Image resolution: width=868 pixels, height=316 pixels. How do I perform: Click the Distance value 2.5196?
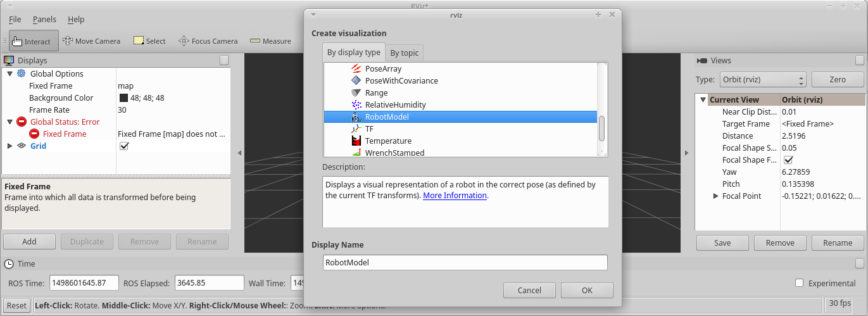[x=794, y=136]
